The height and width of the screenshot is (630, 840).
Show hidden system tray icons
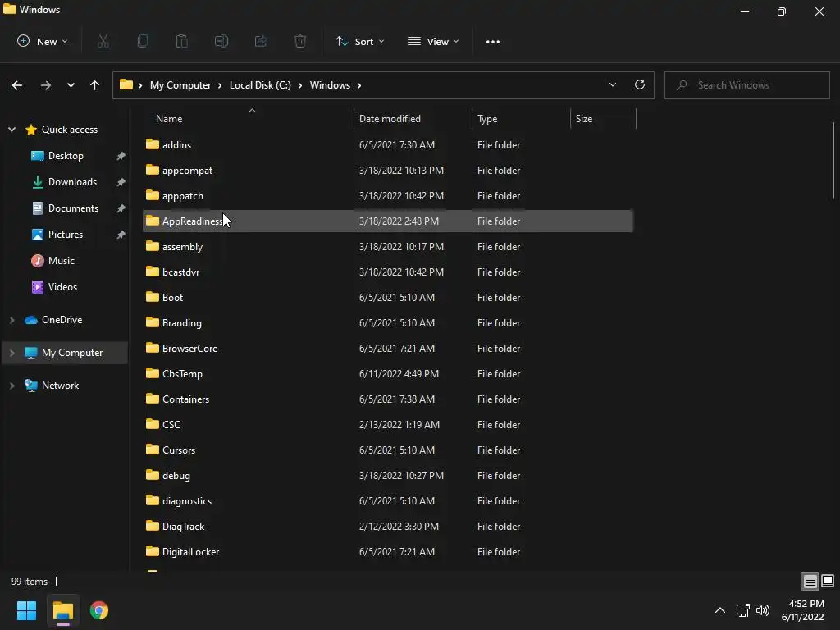point(720,610)
